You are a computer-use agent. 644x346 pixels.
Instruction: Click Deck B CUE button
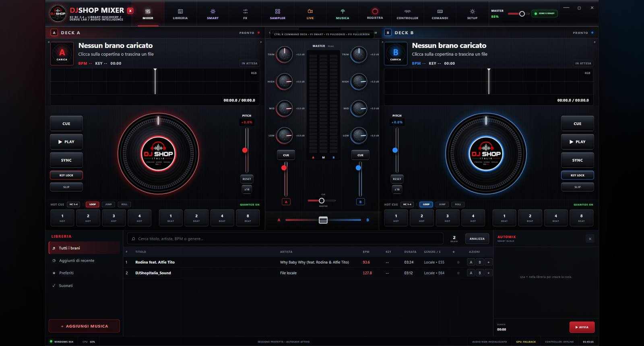577,124
